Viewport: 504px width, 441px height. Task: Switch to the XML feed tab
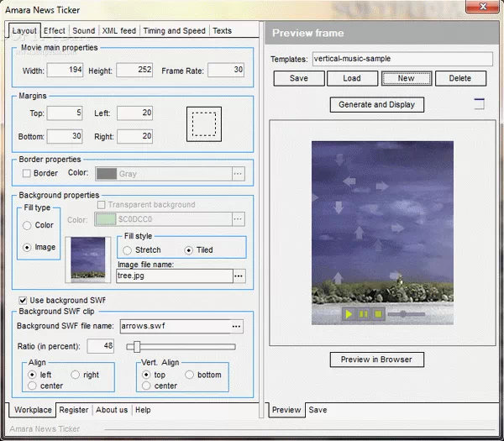point(118,31)
